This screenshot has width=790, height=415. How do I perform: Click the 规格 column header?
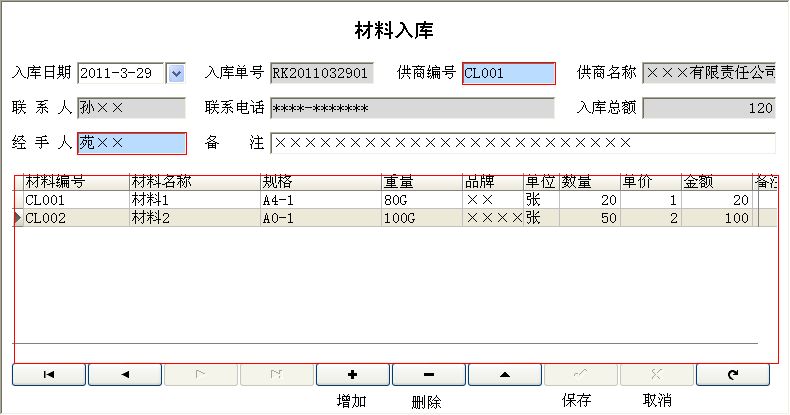point(321,182)
